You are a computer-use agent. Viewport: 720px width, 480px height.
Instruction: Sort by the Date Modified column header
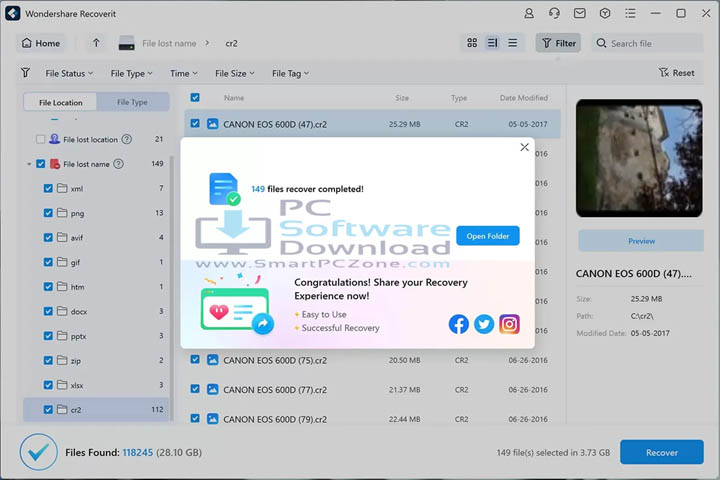coord(523,97)
